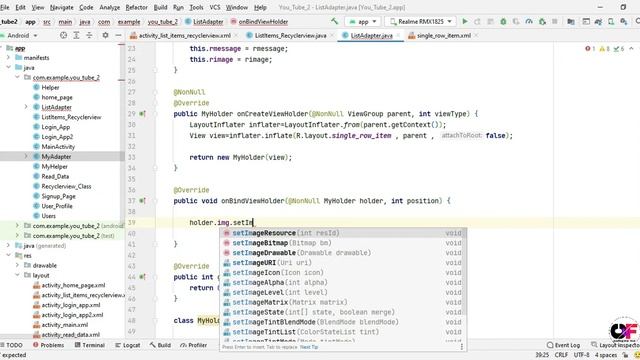Click Expand All icon in project panel
Image resolution: width=640 pixels, height=360 pixels.
coord(76,36)
